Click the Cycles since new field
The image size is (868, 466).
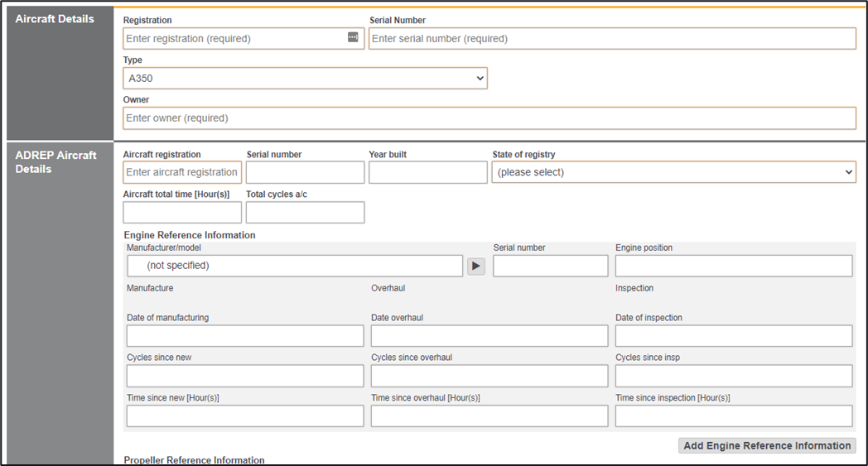tap(245, 376)
